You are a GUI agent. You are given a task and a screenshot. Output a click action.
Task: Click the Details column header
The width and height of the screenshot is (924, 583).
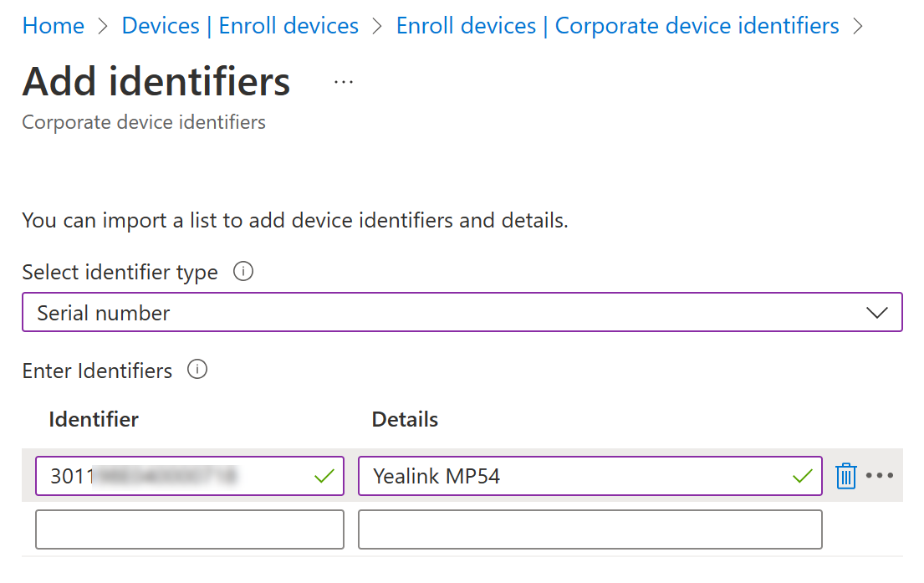[405, 419]
